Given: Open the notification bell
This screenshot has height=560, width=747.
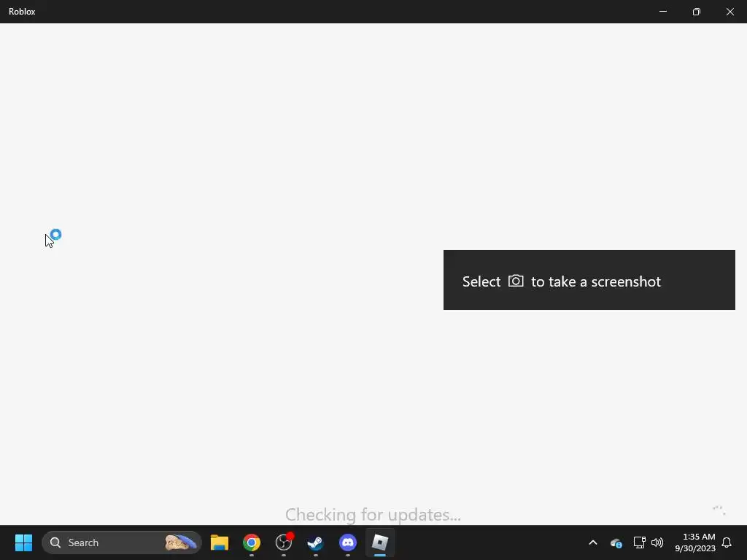Looking at the screenshot, I should tap(727, 542).
